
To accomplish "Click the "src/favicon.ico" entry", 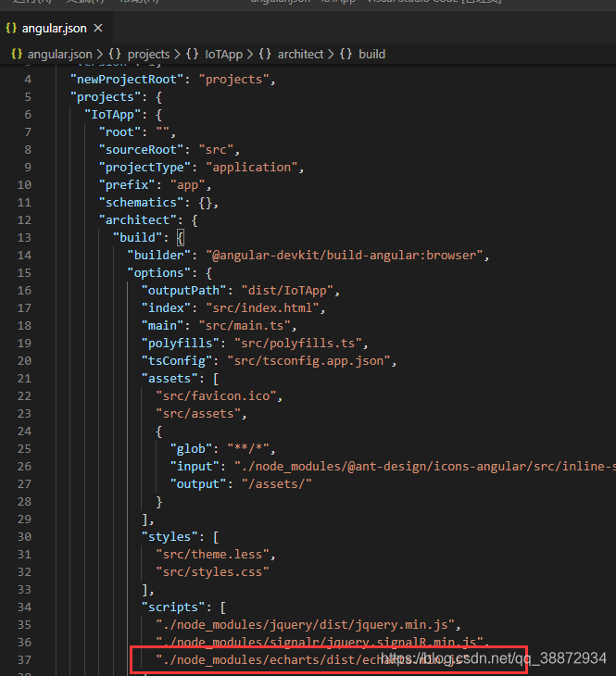I will click(216, 396).
